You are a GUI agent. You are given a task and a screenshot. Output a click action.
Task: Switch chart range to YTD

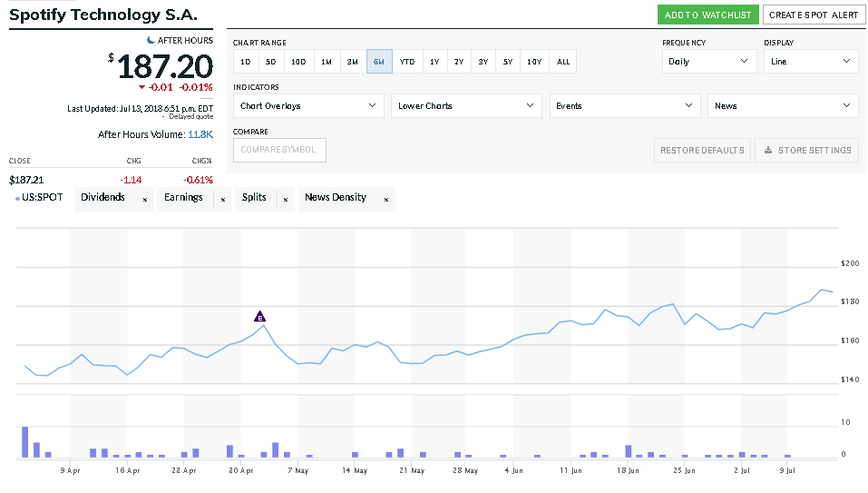(x=407, y=62)
